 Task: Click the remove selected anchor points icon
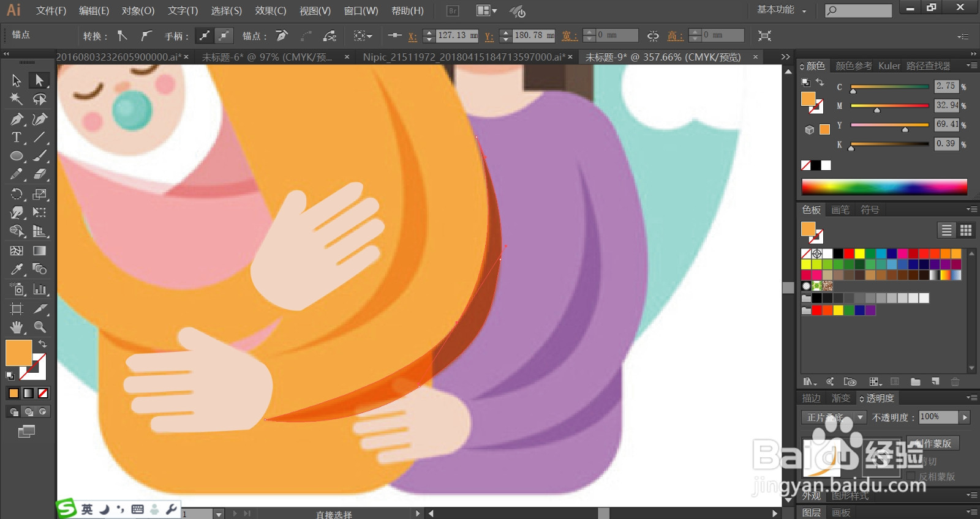[282, 35]
